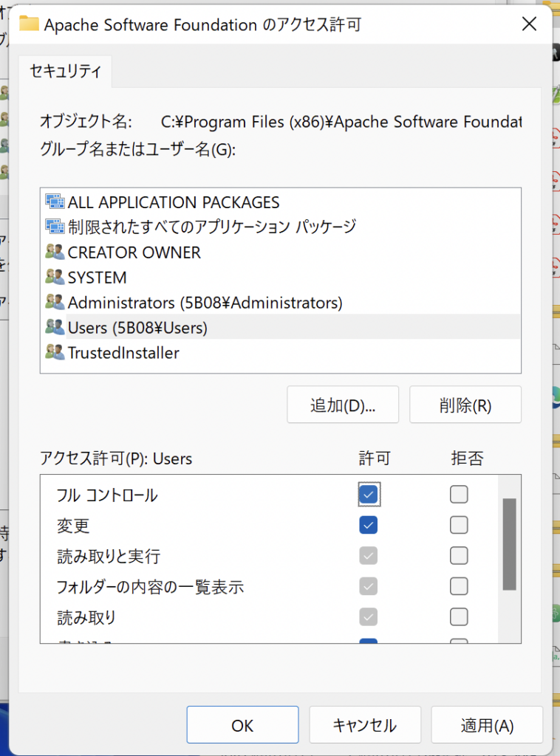Image resolution: width=560 pixels, height=756 pixels.
Task: Click the グループ名またはユーザー名(G): label
Action: pos(137,149)
